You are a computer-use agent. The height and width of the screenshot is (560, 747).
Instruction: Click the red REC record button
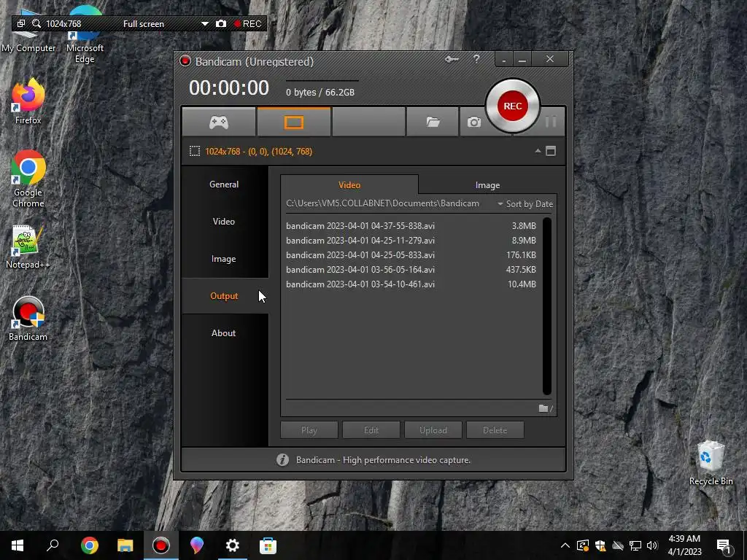click(513, 106)
